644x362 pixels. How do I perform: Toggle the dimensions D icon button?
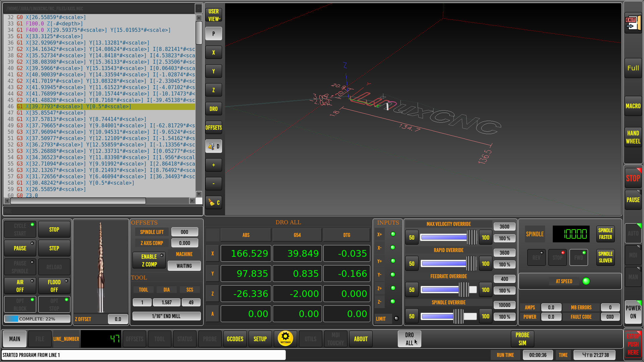click(x=214, y=146)
